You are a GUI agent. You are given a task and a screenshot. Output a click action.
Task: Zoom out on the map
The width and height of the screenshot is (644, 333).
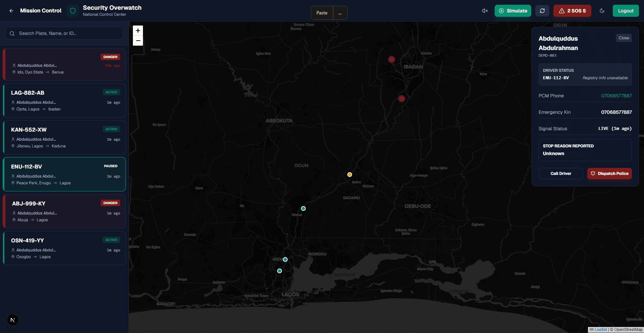point(138,41)
